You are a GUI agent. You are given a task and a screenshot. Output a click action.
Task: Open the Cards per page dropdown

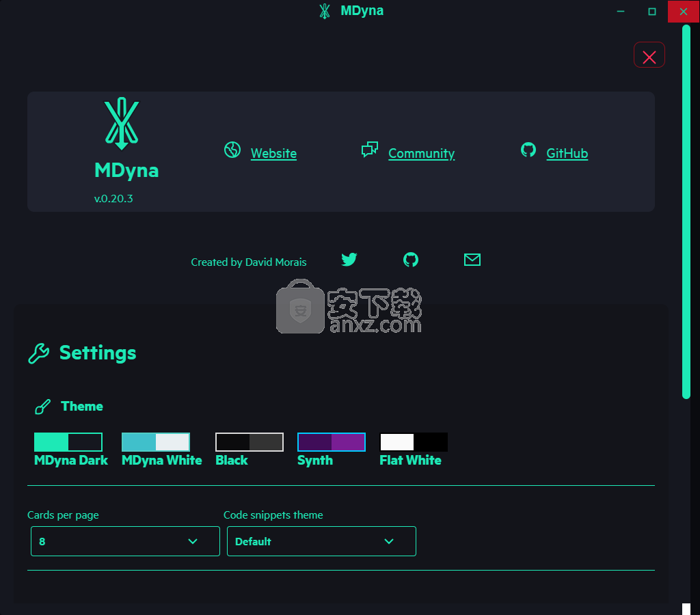pos(125,541)
